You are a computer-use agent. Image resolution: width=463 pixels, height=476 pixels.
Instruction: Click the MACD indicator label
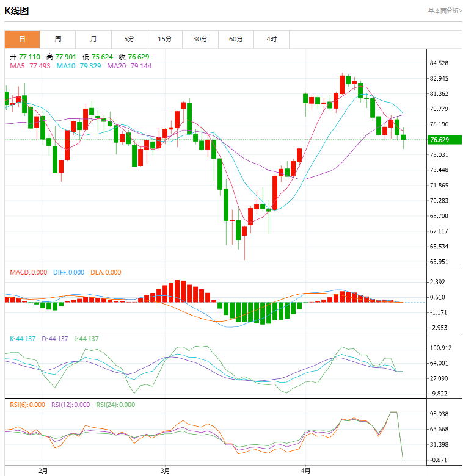click(28, 273)
